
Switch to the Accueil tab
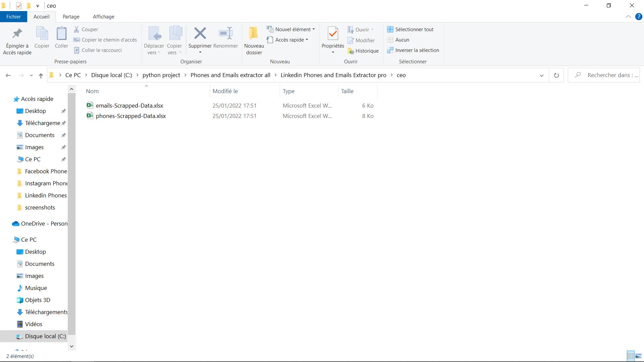[42, 17]
